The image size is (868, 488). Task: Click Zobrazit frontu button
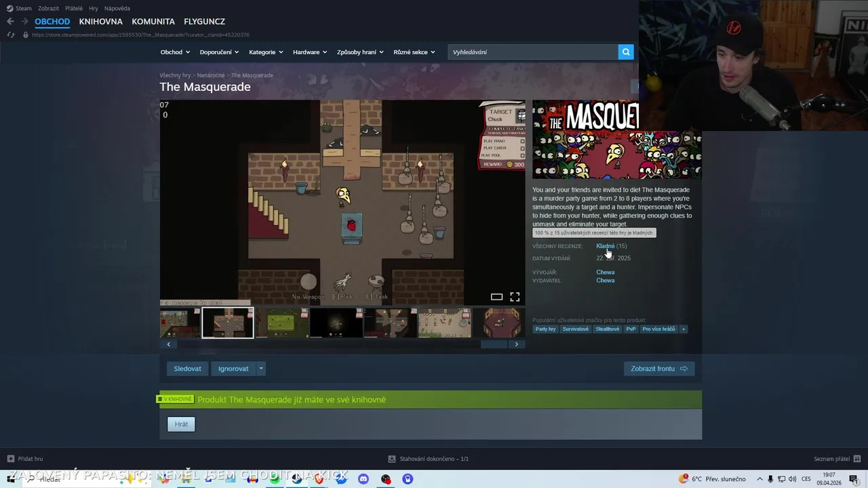pos(659,369)
